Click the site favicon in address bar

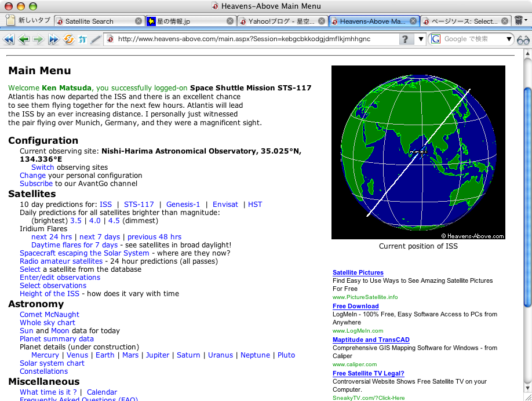(x=110, y=39)
